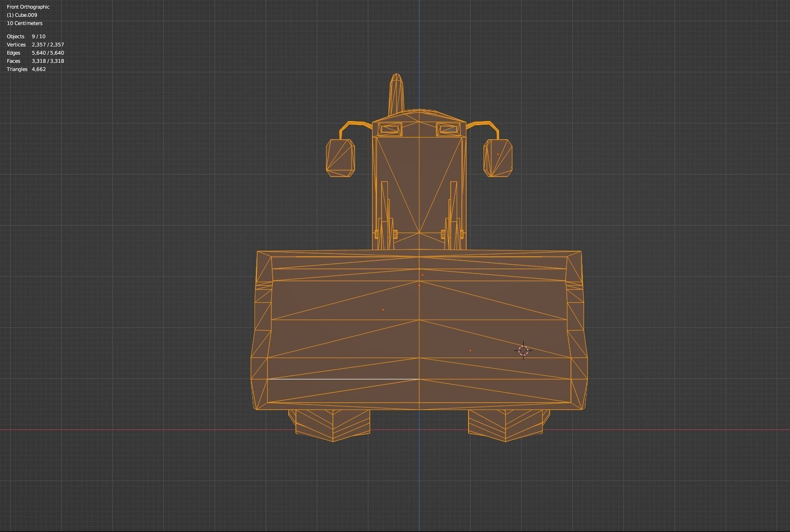Click the "Objects" statistics label
790x532 pixels.
click(15, 36)
